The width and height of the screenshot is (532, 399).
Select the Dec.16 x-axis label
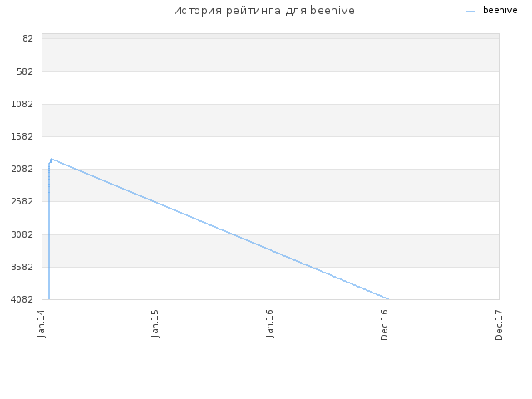(x=384, y=325)
